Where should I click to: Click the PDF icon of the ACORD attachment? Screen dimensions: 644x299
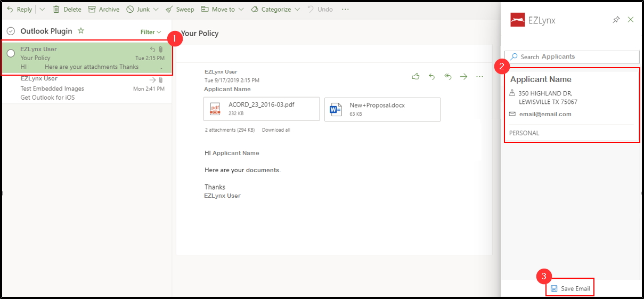(x=215, y=109)
